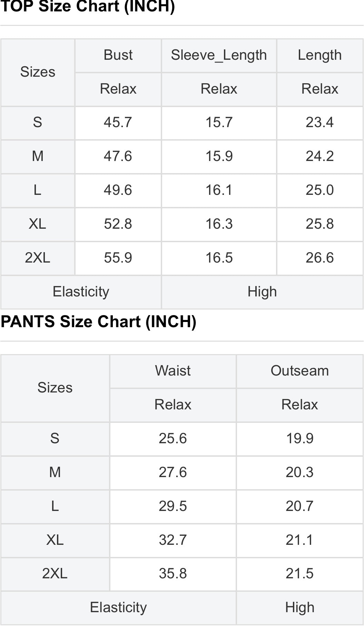Select the Sleeve_Length column header
Screen dimensions: 364x626
point(219,55)
